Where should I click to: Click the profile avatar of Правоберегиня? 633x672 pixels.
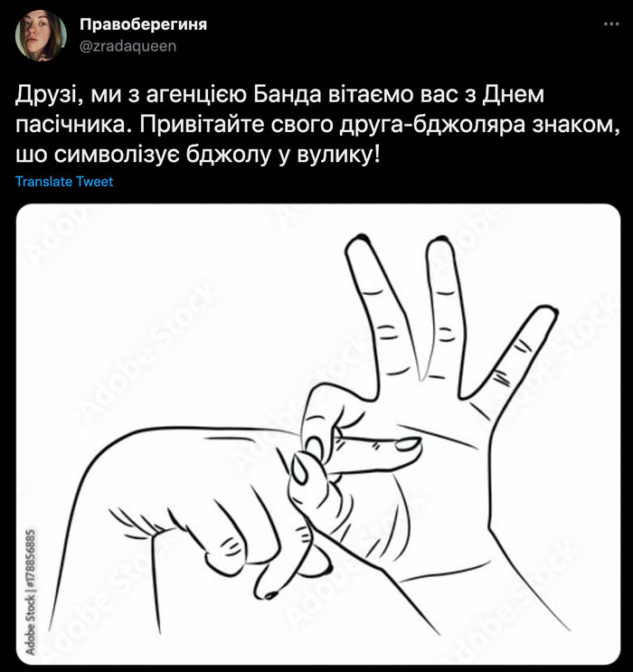[x=41, y=35]
